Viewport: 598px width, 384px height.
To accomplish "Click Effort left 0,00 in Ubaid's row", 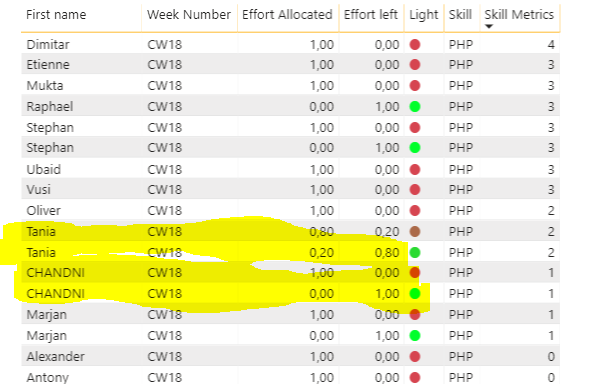I will click(x=387, y=169).
